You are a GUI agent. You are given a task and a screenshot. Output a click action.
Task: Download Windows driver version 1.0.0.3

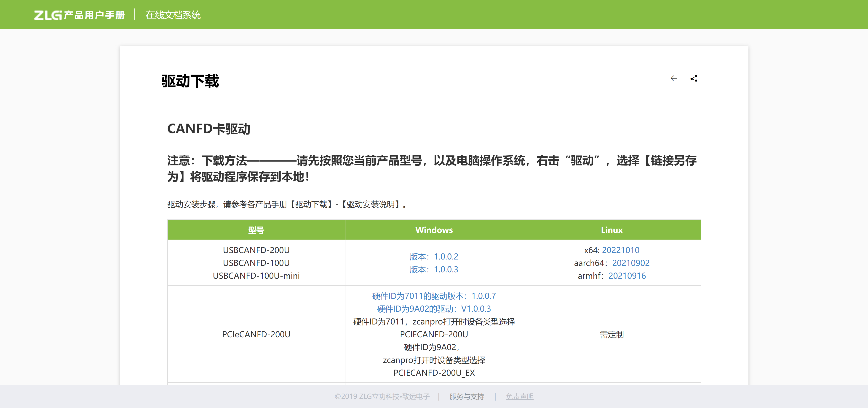point(434,269)
